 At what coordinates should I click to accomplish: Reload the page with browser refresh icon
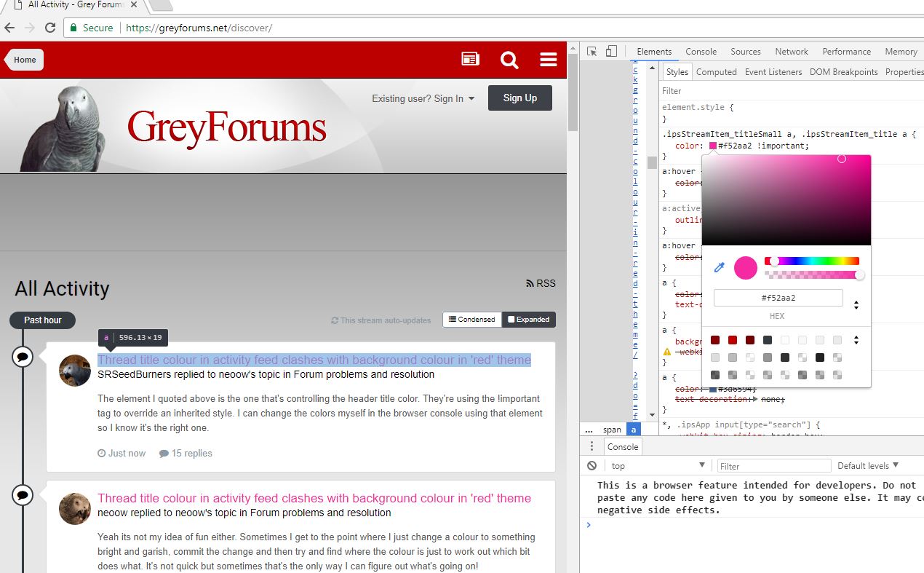(50, 28)
